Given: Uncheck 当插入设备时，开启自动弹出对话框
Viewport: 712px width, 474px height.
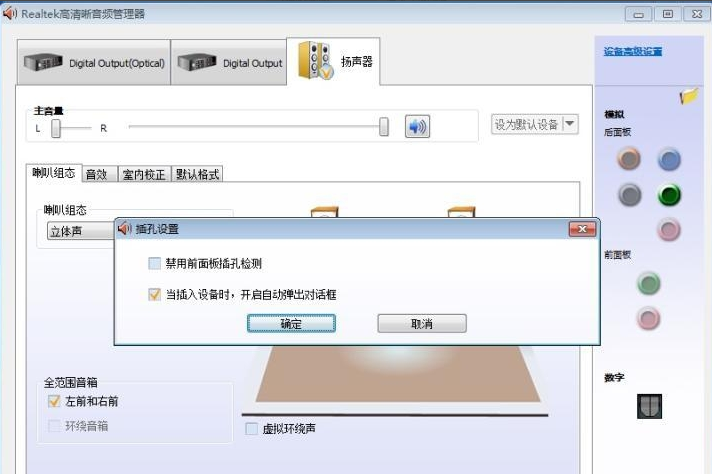Looking at the screenshot, I should click(x=154, y=294).
